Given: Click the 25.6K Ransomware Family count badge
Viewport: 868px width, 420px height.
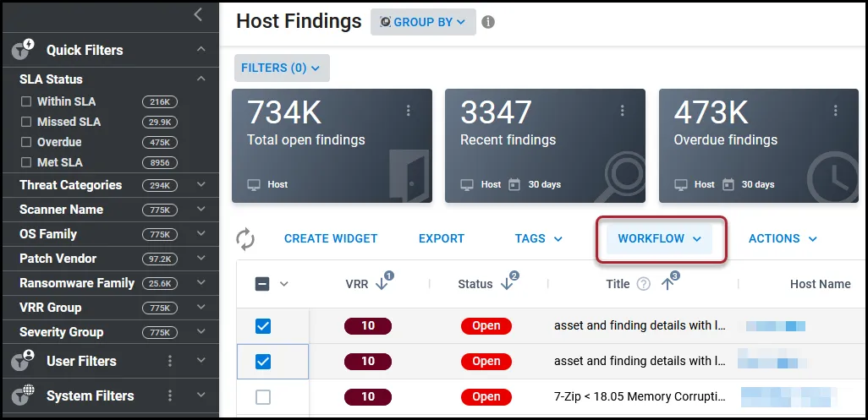Looking at the screenshot, I should 160,283.
